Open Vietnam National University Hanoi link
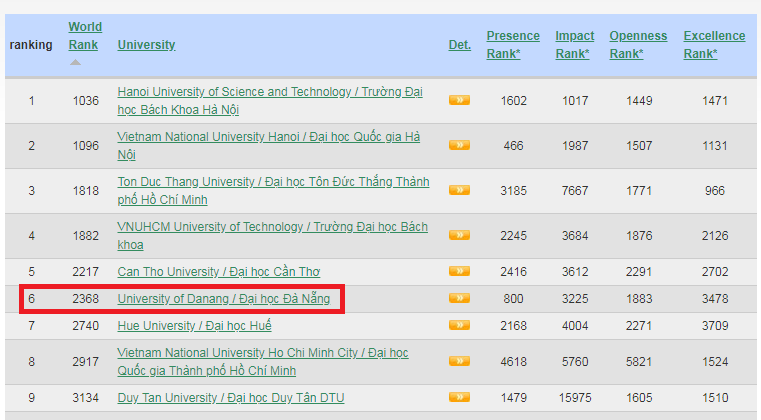The height and width of the screenshot is (420, 761). coord(268,145)
